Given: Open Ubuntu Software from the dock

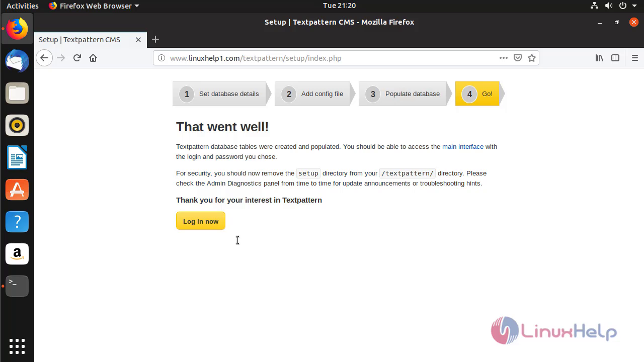Looking at the screenshot, I should click(x=17, y=190).
